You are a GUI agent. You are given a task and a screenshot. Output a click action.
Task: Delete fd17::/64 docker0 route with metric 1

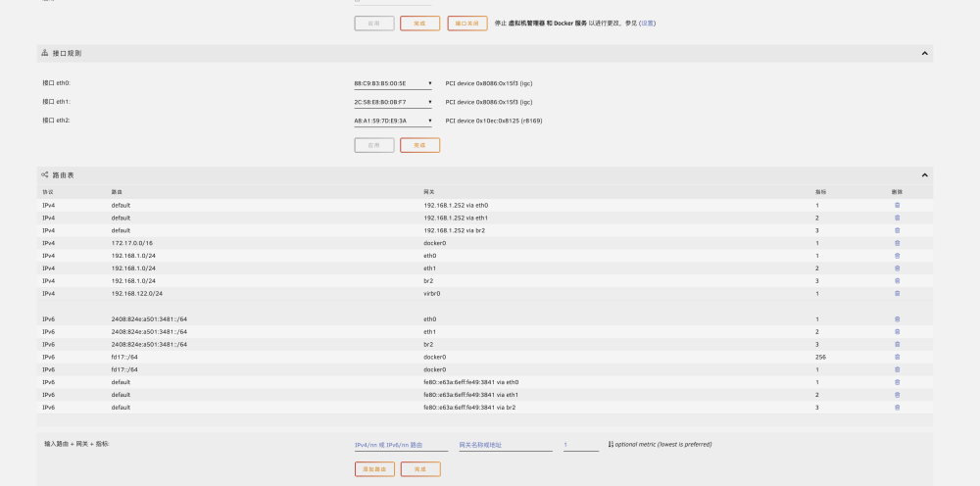pos(897,369)
